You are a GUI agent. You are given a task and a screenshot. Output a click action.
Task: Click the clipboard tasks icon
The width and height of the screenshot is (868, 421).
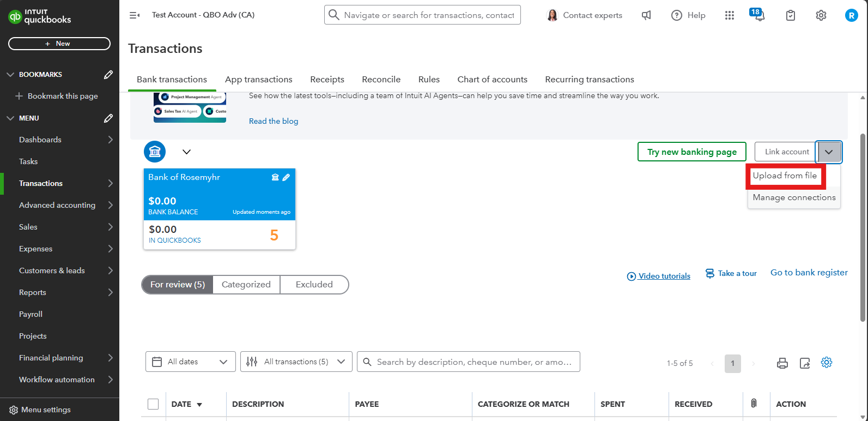click(x=790, y=15)
